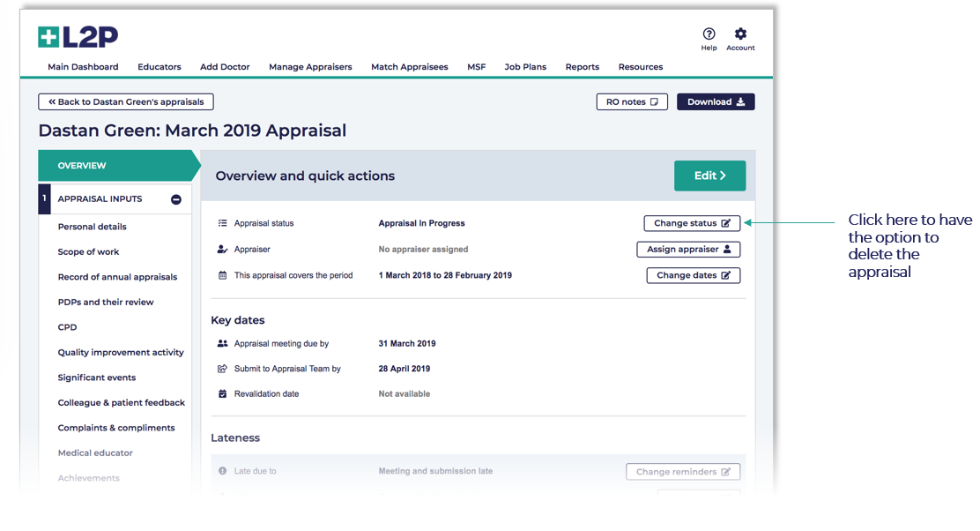Open RO notes
This screenshot has height=531, width=980.
631,102
